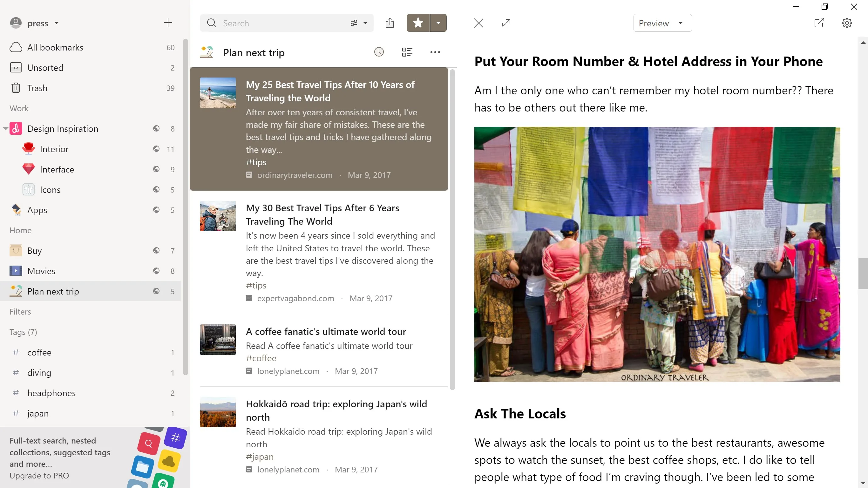The image size is (868, 488).
Task: Expand the Preview mode dropdown
Action: pyautogui.click(x=662, y=23)
